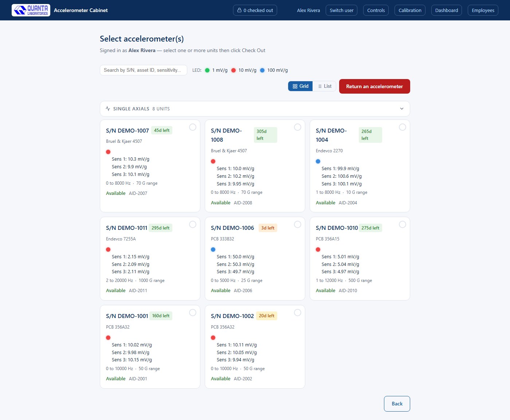Click the PCB 333B32 model text

(x=223, y=239)
